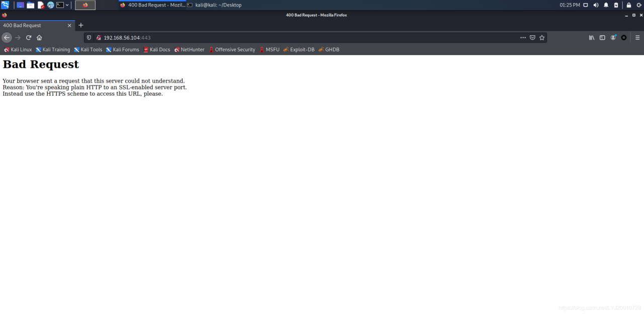Open a new tab with plus button
Viewport: 644px width, 314px height.
pyautogui.click(x=80, y=25)
